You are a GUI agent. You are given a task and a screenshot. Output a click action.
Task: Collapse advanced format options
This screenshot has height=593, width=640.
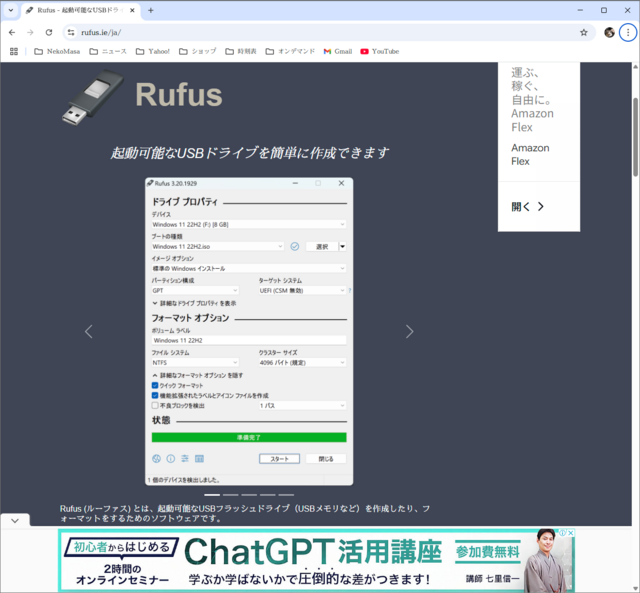click(x=198, y=375)
